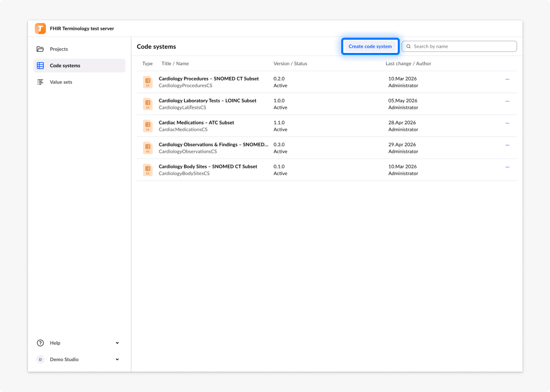Image resolution: width=550 pixels, height=392 pixels.
Task: Click the Title / Name column header
Action: click(175, 64)
